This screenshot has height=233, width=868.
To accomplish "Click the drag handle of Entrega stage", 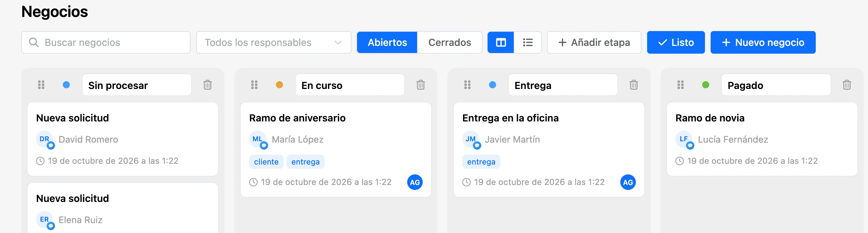I will (468, 85).
